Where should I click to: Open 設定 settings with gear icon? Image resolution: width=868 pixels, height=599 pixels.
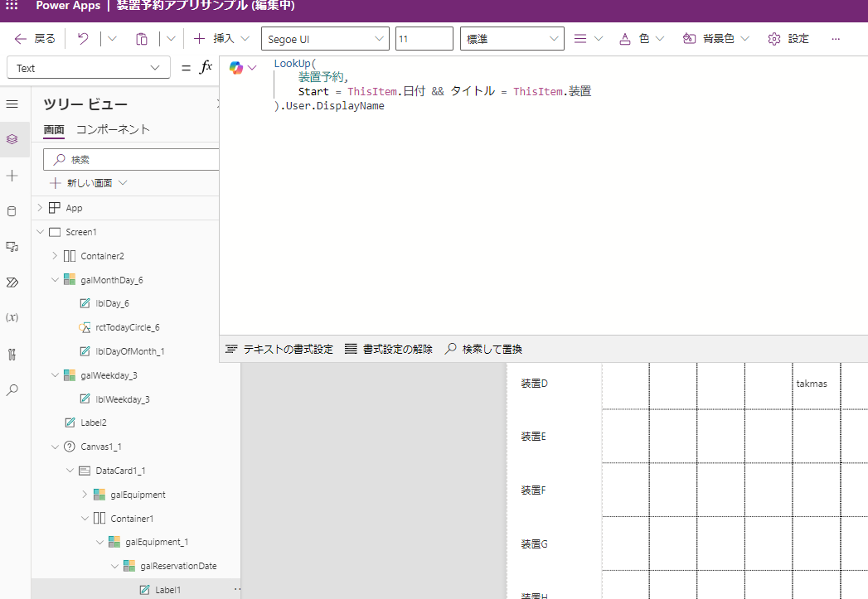tap(788, 39)
